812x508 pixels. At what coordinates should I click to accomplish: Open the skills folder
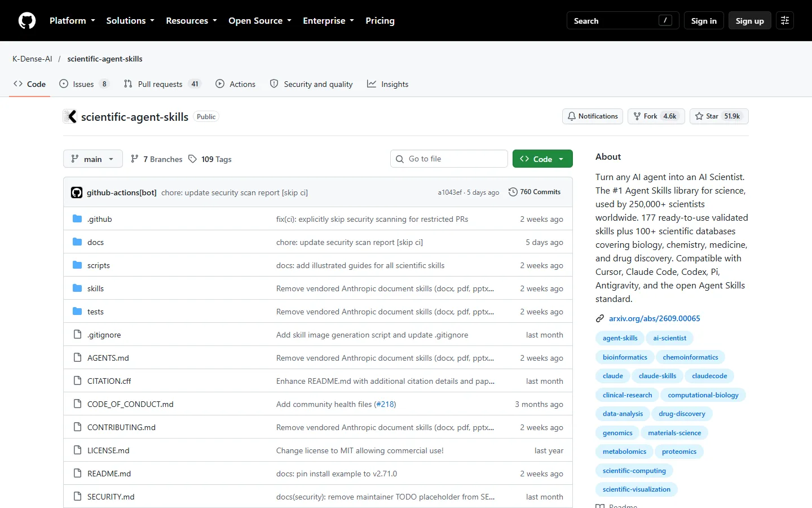[x=95, y=288]
